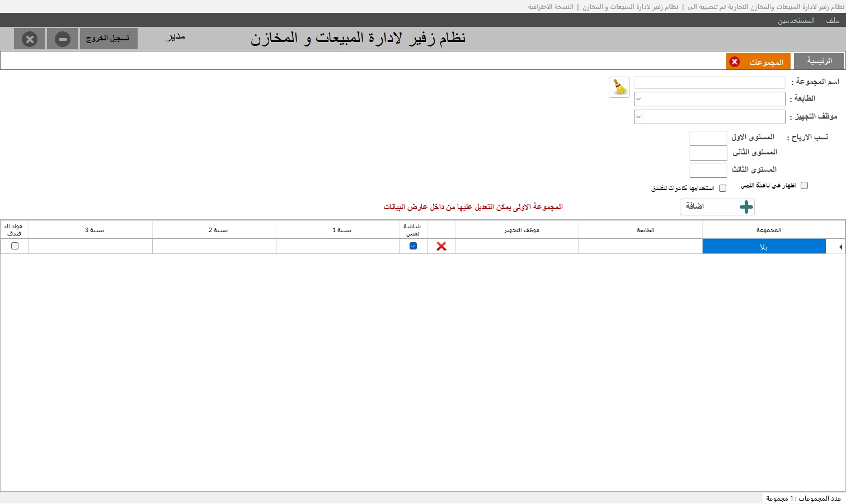Select the بلا group cell
The width and height of the screenshot is (846, 504).
click(764, 247)
